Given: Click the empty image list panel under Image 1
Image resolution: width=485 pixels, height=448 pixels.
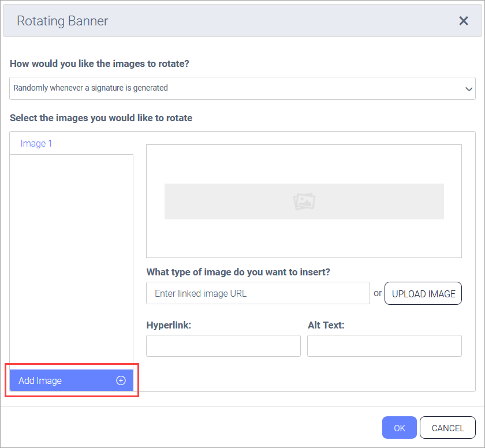Looking at the screenshot, I should [71, 260].
